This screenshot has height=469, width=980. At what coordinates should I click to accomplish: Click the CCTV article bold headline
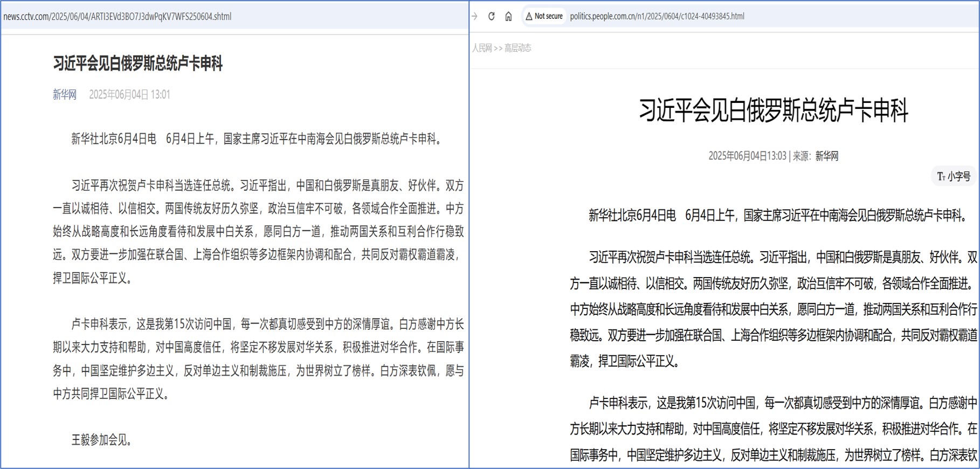click(137, 64)
